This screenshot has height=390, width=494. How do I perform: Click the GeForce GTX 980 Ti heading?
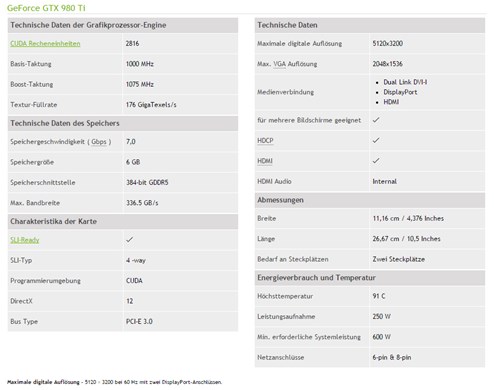pyautogui.click(x=46, y=8)
